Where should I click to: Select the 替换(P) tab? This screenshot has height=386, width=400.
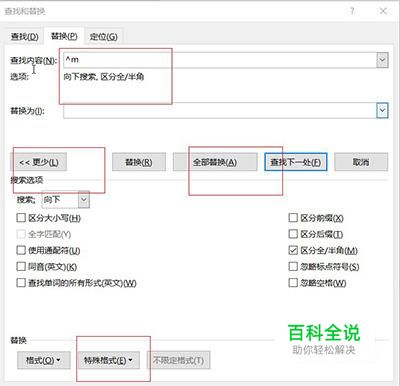click(x=64, y=36)
